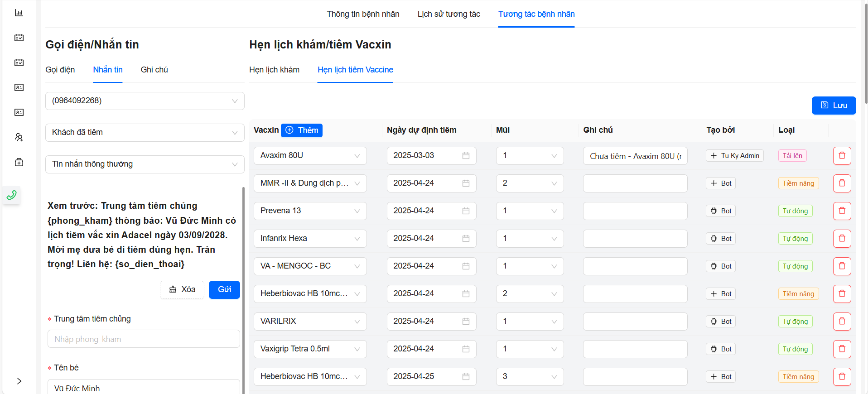Click the Ghi chú field in Prevena 13 row

pyautogui.click(x=635, y=211)
